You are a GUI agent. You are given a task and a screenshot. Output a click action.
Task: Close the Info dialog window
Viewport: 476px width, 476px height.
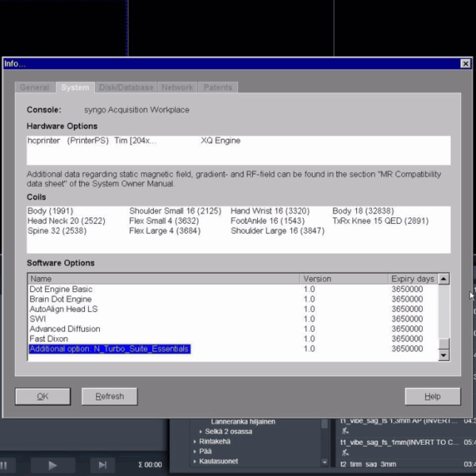pyautogui.click(x=465, y=63)
